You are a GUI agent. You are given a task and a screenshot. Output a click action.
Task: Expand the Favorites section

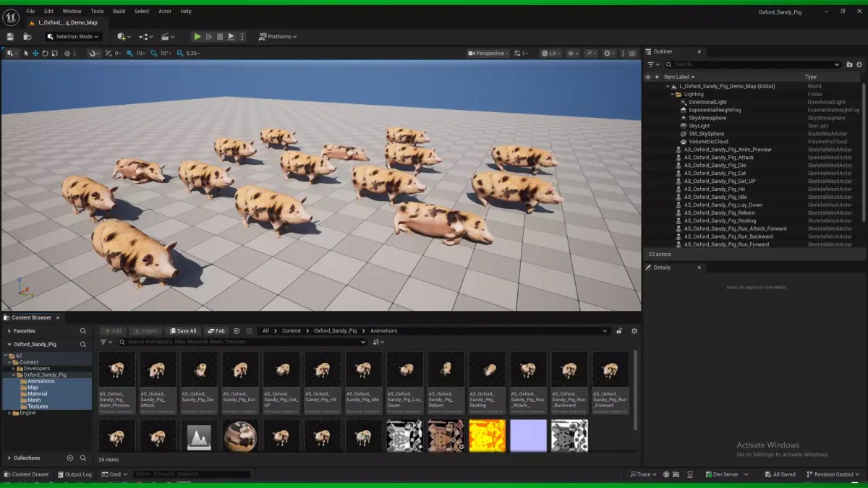9,331
